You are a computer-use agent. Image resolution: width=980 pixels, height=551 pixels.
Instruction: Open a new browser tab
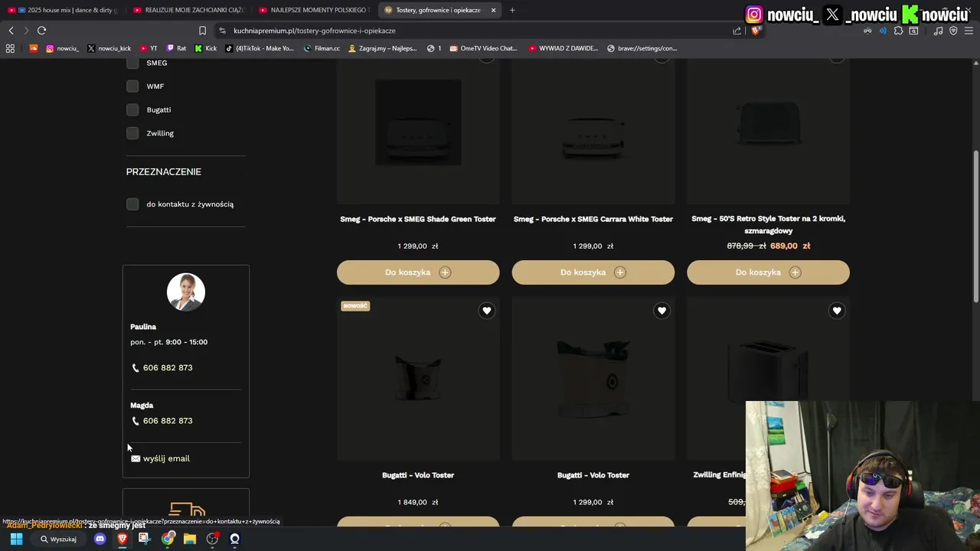click(x=512, y=10)
